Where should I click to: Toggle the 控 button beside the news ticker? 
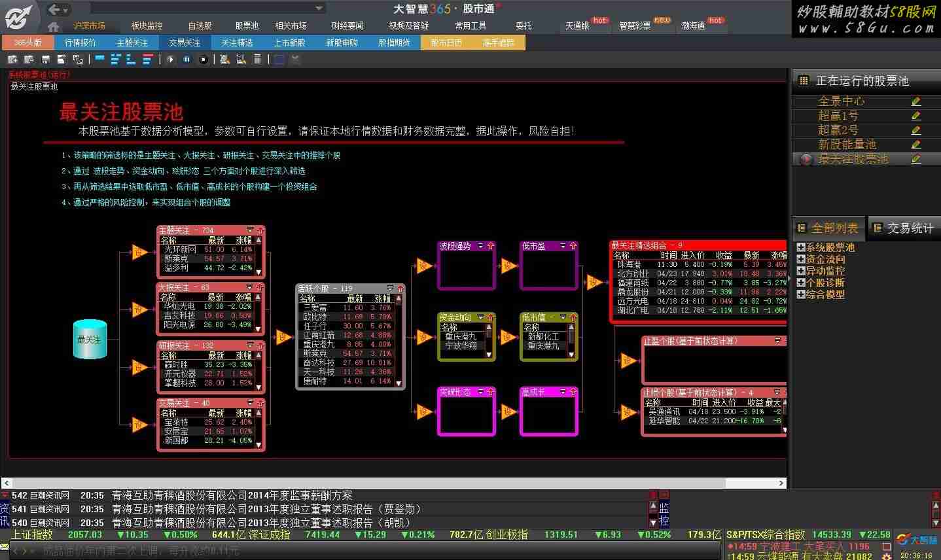[x=664, y=521]
